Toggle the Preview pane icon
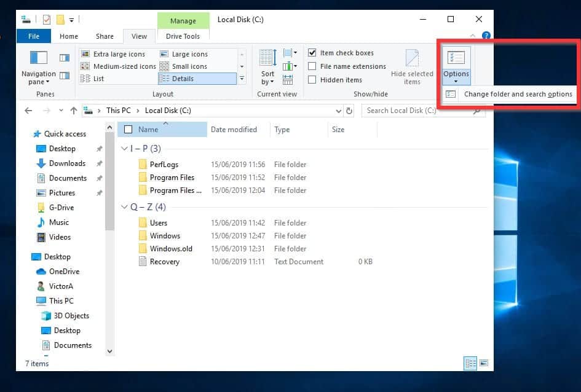Screen dimensions: 581x392 pos(65,57)
